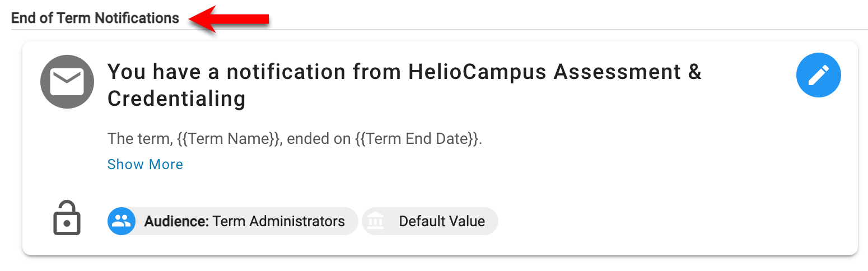Click the End of Term Notifications heading

(95, 18)
